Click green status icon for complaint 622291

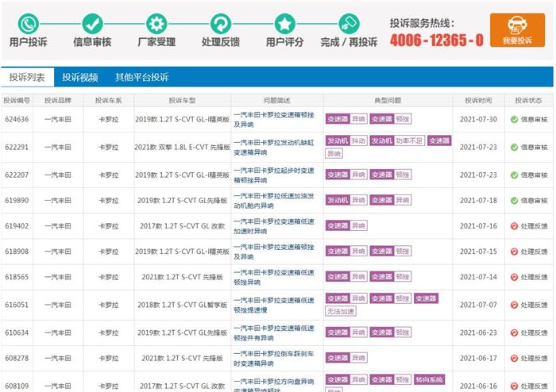[x=514, y=147]
